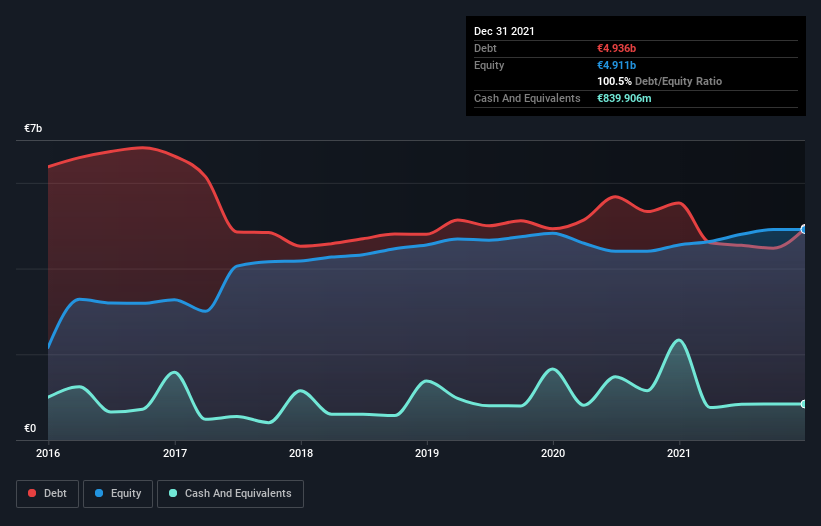Select the 2018 x-axis label
This screenshot has width=821, height=526.
pos(301,453)
